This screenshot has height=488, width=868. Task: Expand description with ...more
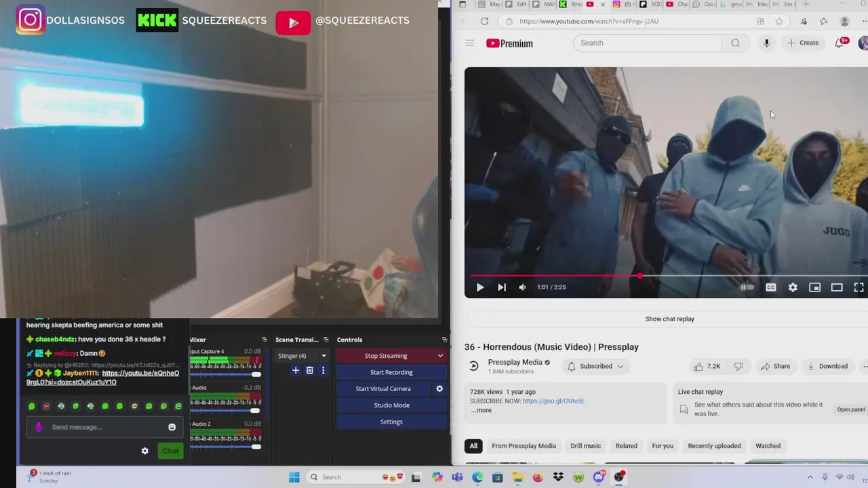(x=481, y=410)
